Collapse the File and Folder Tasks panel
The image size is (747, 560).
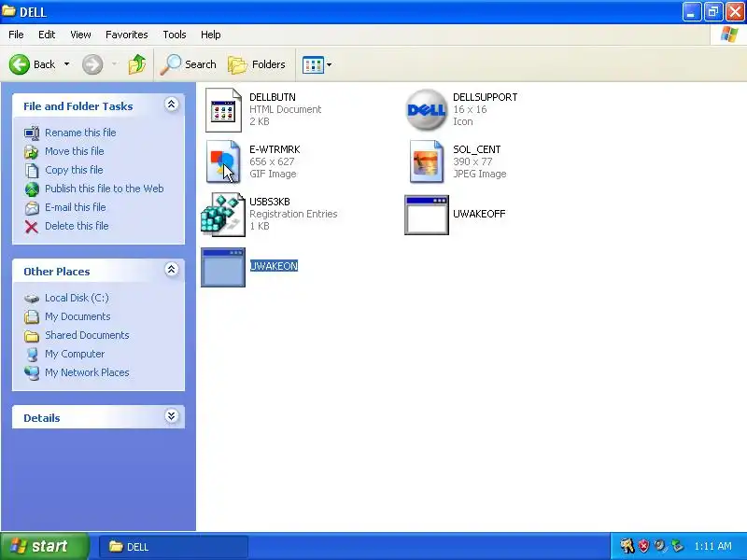pyautogui.click(x=172, y=105)
